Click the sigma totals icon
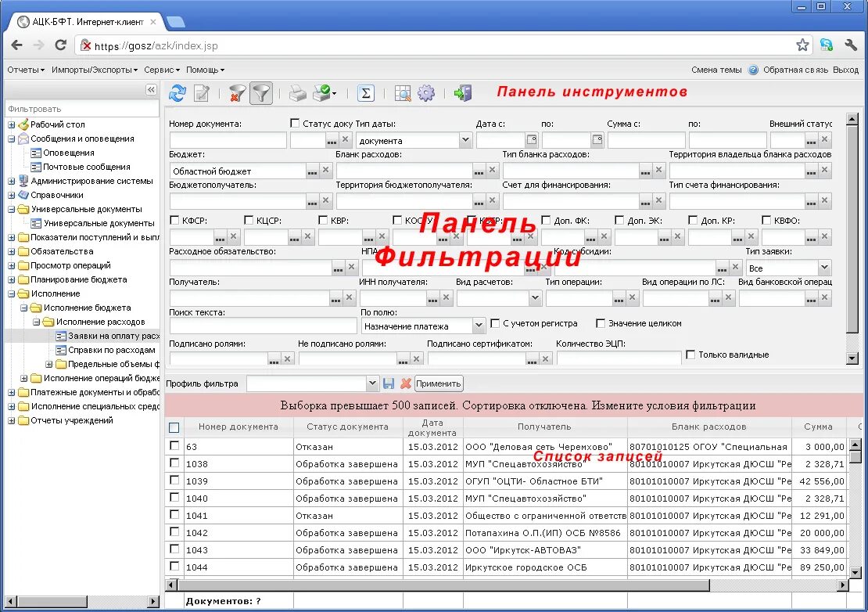868x612 pixels. pos(366,92)
